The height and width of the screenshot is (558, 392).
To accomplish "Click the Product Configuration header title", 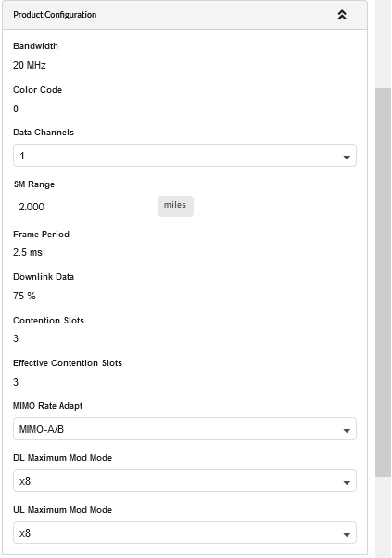I will pyautogui.click(x=55, y=15).
